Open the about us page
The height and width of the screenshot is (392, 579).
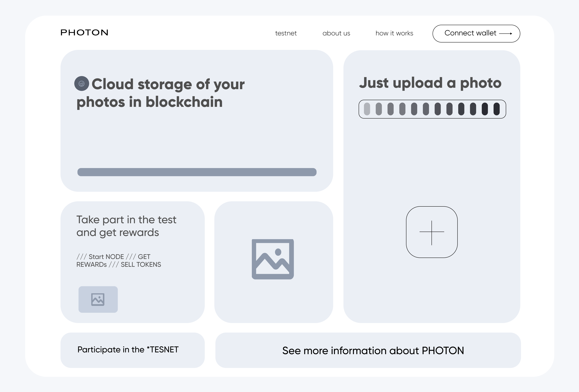pos(336,33)
